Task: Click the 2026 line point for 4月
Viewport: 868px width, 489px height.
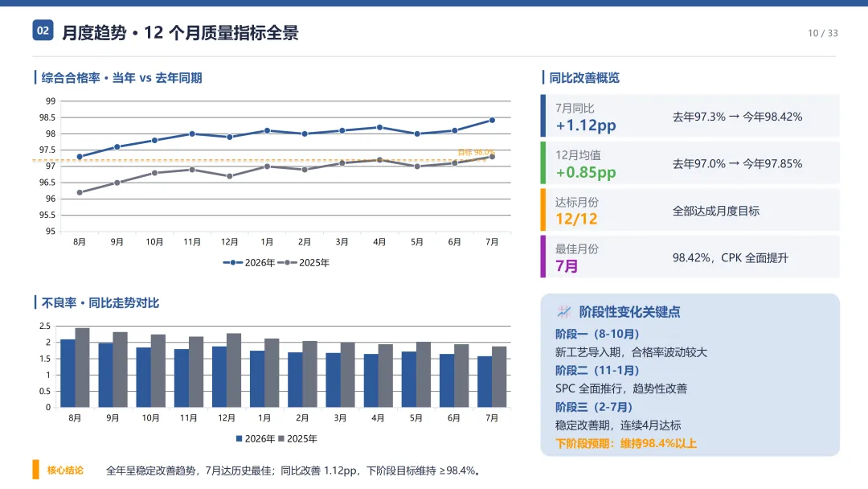Action: 379,127
